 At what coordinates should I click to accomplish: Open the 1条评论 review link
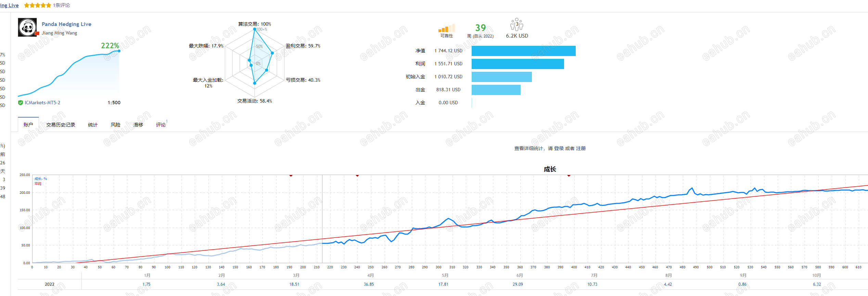(61, 5)
